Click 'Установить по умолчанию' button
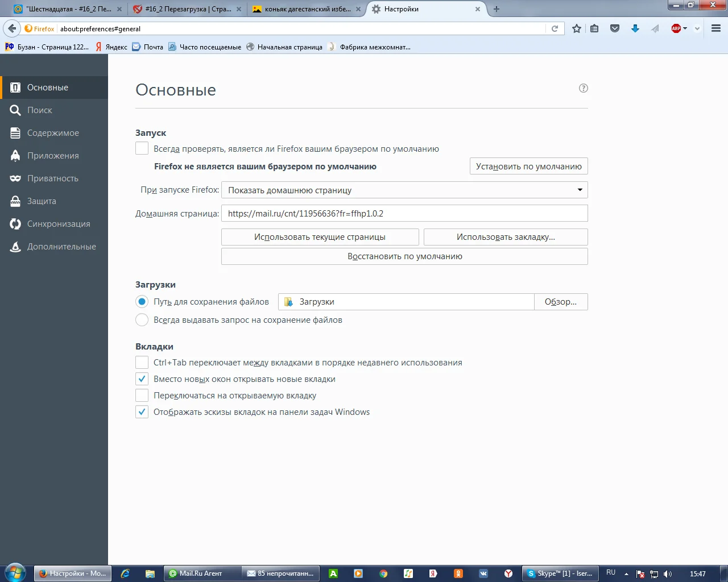The image size is (728, 582). tap(528, 167)
